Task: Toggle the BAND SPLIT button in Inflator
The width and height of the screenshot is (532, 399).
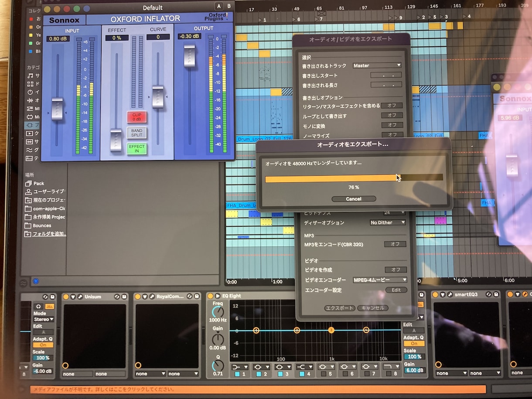Action: pyautogui.click(x=136, y=133)
